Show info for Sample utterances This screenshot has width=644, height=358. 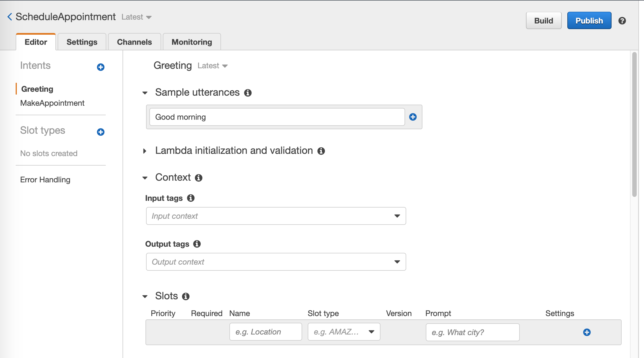point(248,93)
